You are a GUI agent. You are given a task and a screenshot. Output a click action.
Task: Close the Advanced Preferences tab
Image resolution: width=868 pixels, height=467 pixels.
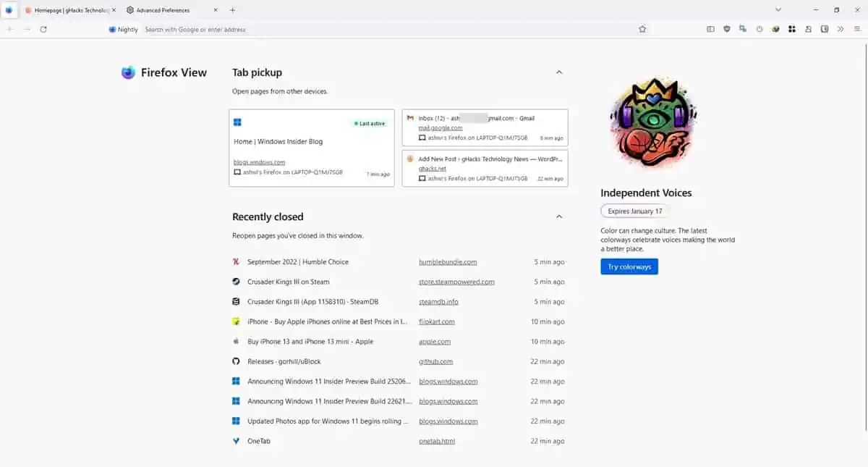216,10
